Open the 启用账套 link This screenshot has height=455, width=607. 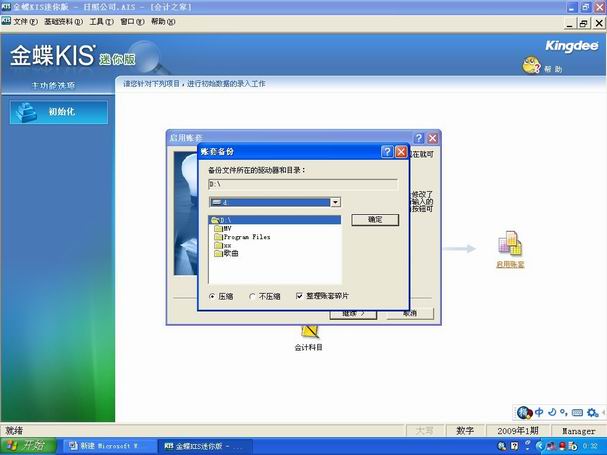510,265
